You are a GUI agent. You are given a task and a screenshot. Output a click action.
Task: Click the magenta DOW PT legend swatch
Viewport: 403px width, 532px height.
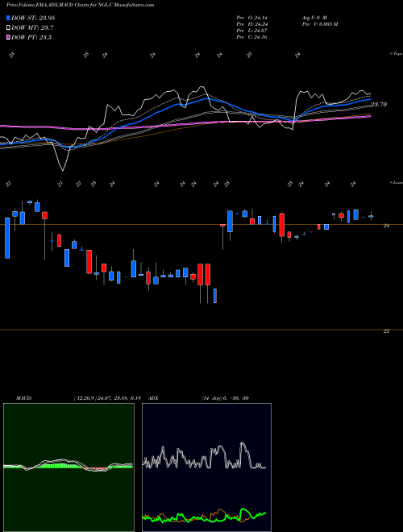(x=9, y=37)
